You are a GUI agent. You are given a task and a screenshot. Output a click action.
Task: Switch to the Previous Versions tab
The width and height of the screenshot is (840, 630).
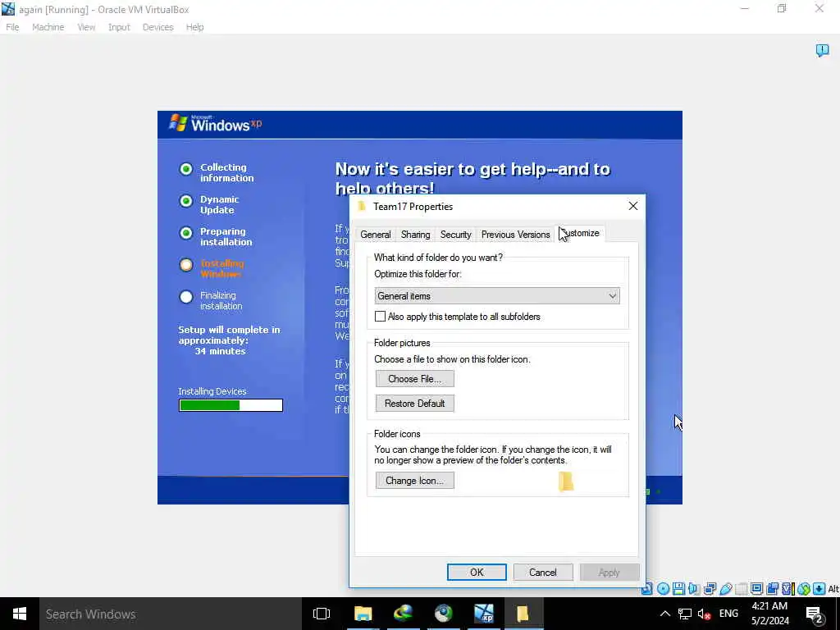[x=515, y=235]
